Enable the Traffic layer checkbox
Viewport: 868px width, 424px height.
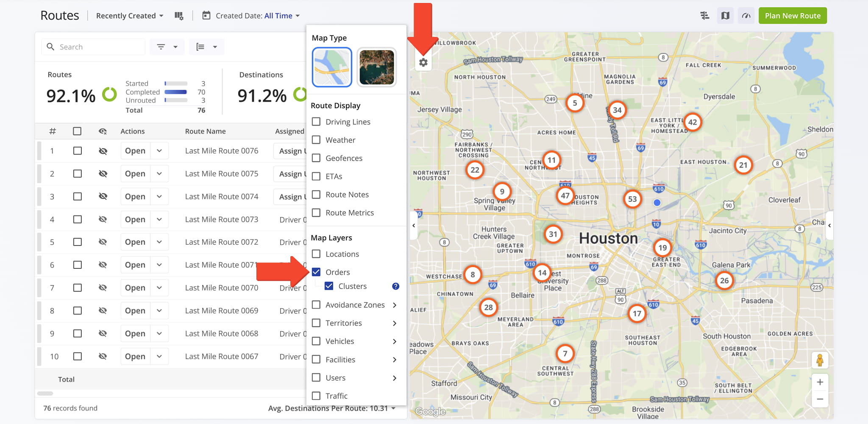[316, 396]
